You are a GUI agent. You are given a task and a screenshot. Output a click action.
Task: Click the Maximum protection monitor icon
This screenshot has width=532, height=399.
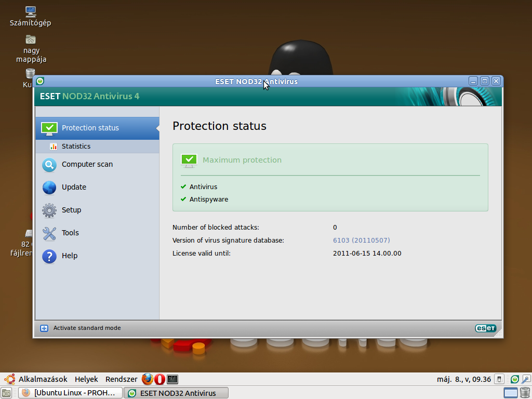click(x=189, y=161)
